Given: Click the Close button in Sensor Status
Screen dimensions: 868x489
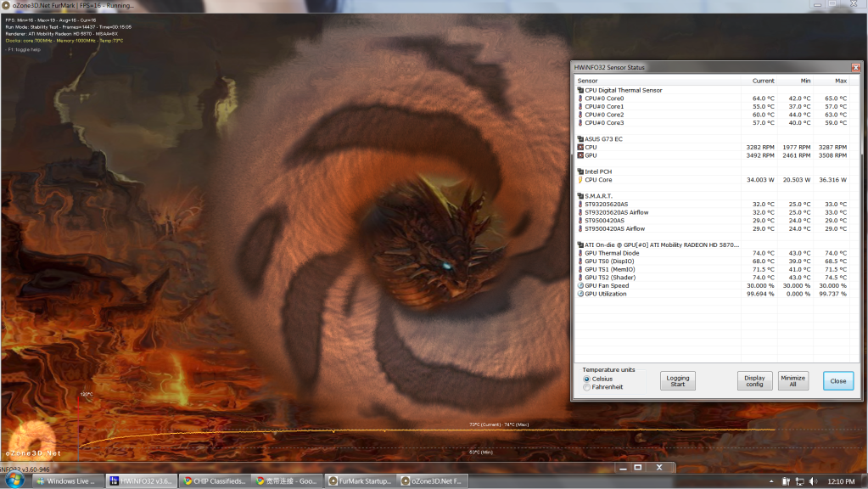Looking at the screenshot, I should (838, 381).
